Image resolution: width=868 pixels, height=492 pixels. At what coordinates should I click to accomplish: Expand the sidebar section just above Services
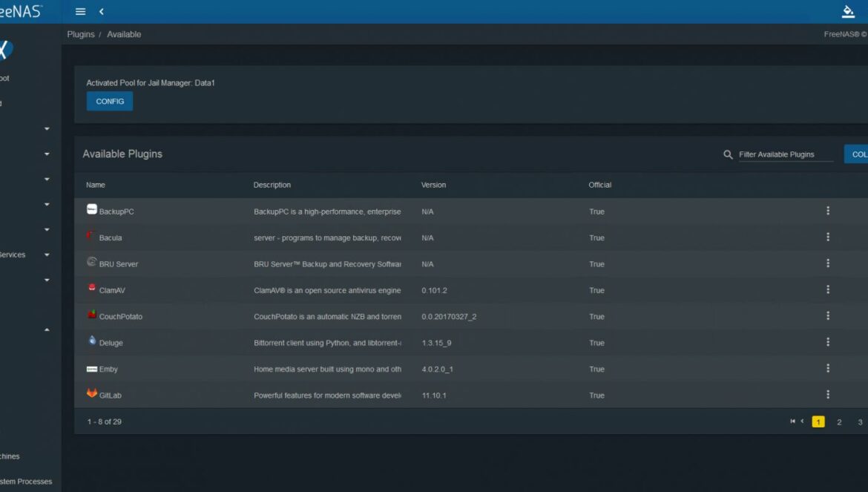(47, 229)
